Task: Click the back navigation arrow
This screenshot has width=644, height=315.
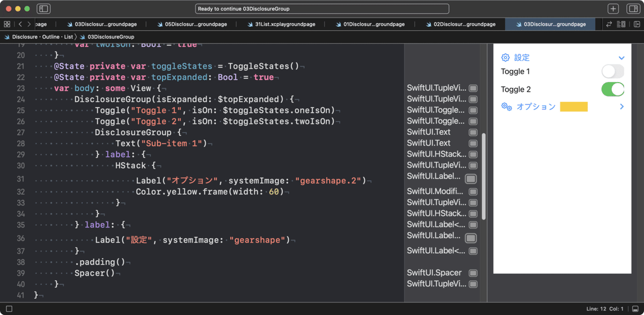Action: click(20, 24)
